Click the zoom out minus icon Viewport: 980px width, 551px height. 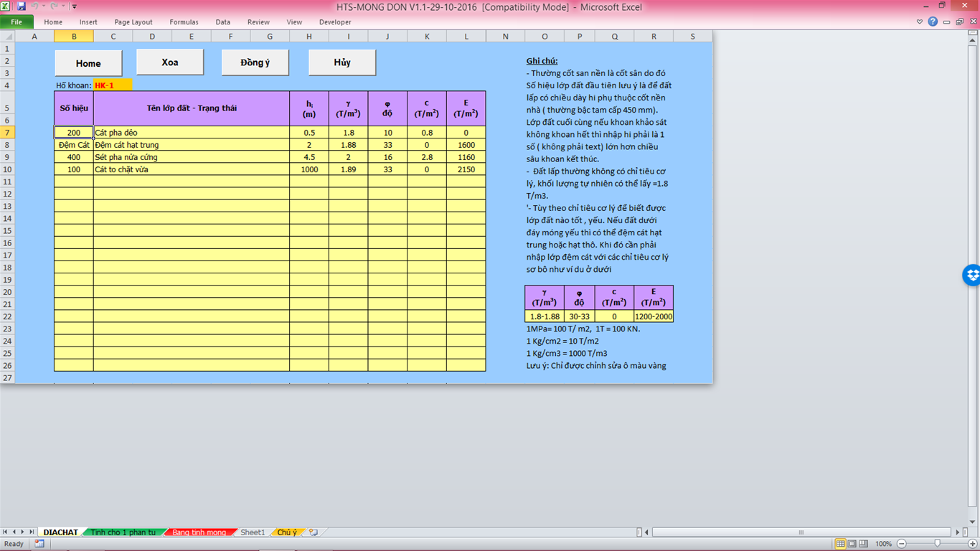point(902,544)
